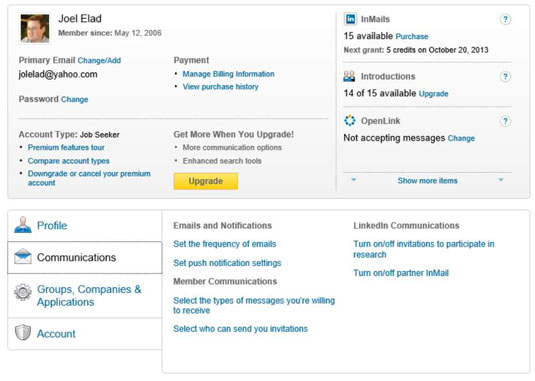Turn on/off partner InMail
Image resolution: width=535 pixels, height=381 pixels.
401,273
